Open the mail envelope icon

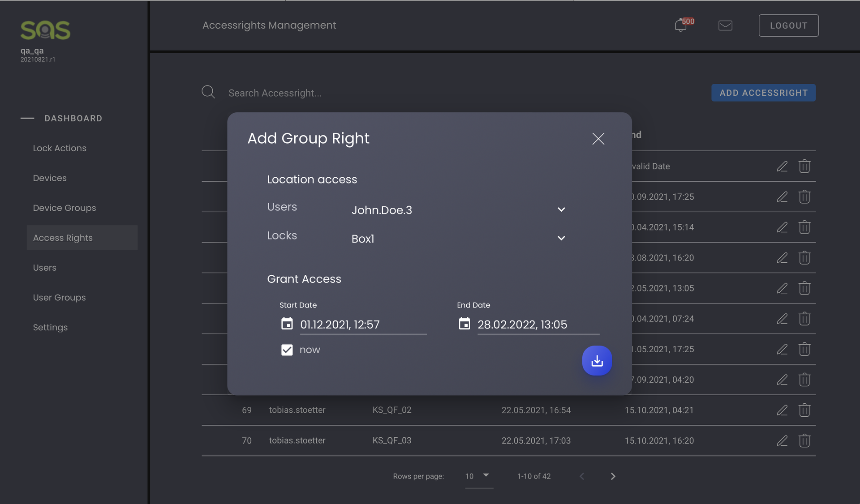725,26
